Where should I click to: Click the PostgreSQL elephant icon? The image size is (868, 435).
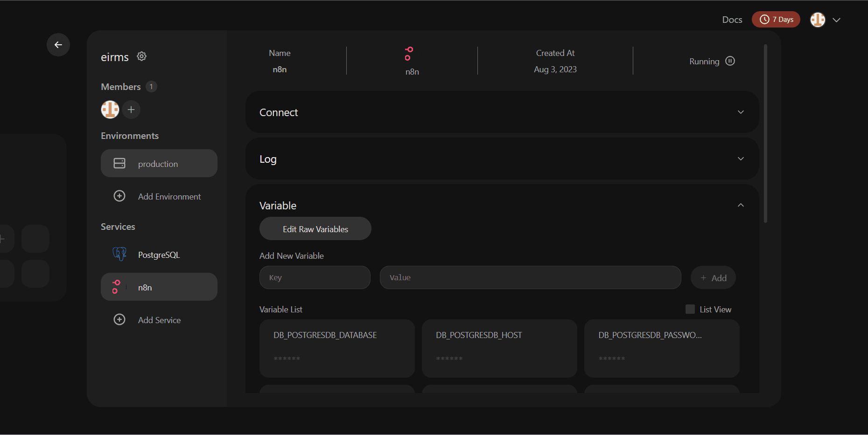tap(119, 254)
